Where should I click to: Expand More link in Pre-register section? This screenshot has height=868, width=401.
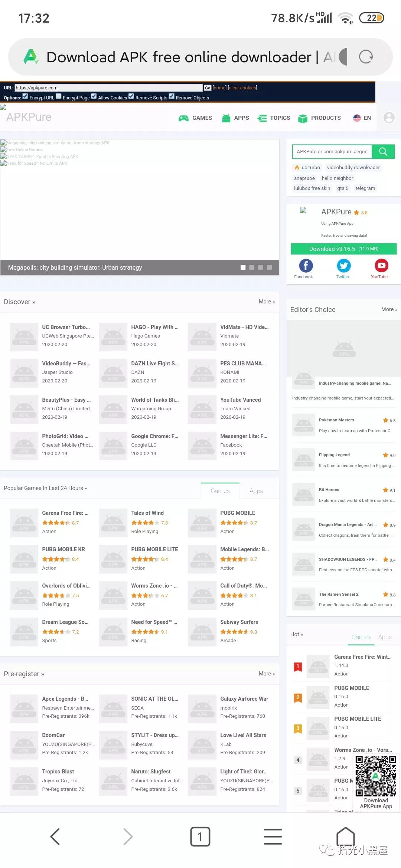pyautogui.click(x=267, y=673)
